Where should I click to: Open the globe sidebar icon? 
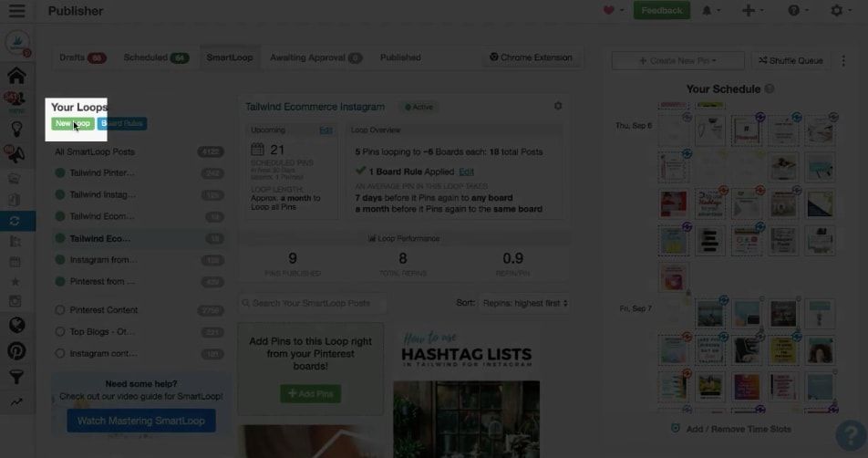click(16, 325)
